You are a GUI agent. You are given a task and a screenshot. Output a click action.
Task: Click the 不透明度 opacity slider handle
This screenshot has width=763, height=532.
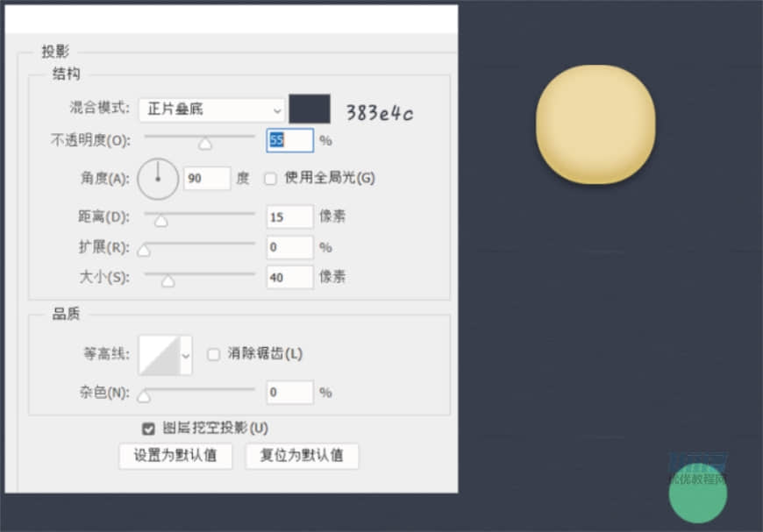[205, 144]
